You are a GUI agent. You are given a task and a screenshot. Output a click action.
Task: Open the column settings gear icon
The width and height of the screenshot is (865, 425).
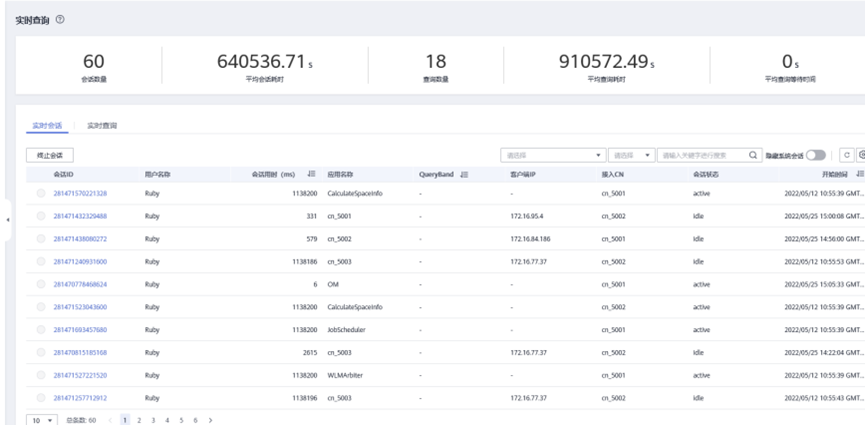(861, 155)
